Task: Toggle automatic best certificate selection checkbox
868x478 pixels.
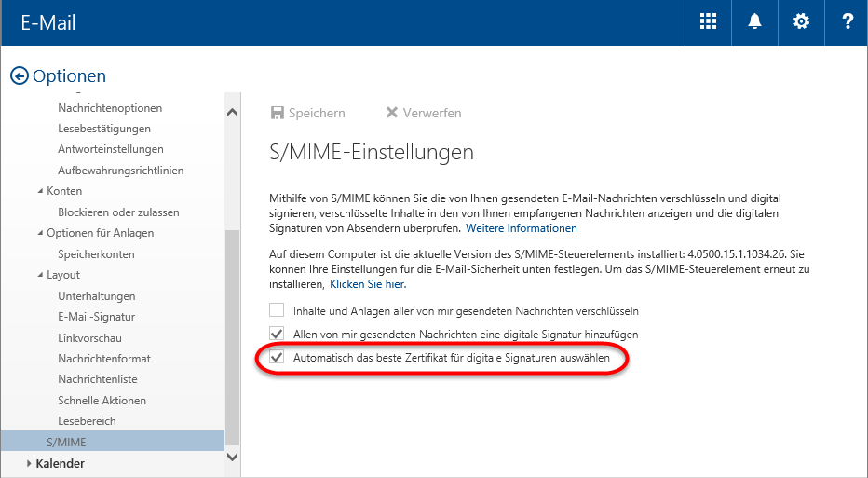Action: coord(277,357)
